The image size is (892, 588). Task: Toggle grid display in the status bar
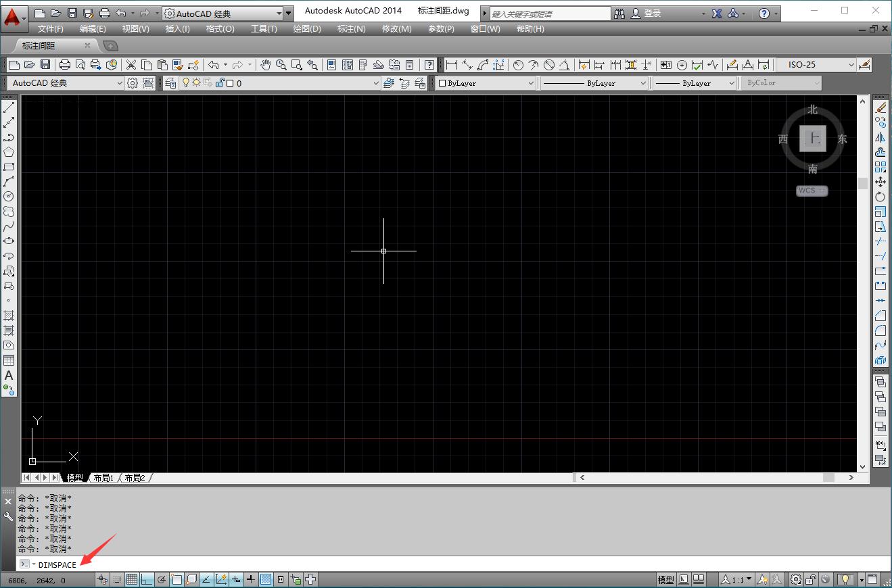(132, 579)
